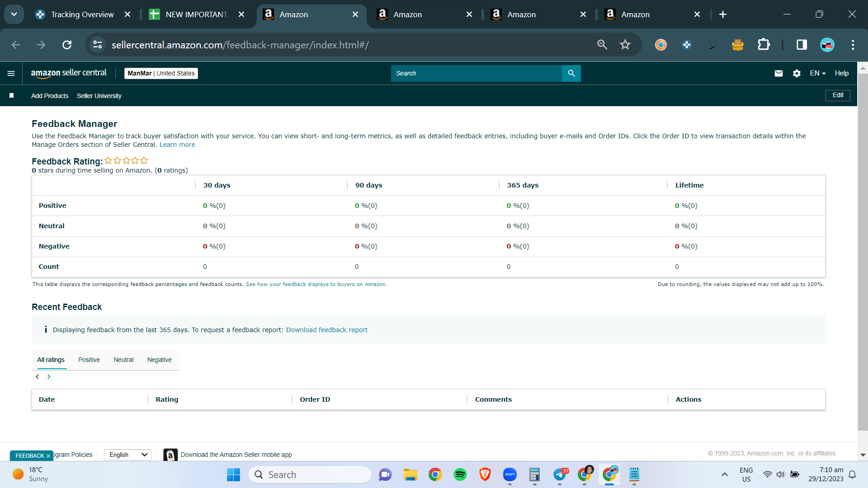This screenshot has width=868, height=488.
Task: Select the Neutral feedback tab
Action: pyautogui.click(x=123, y=360)
